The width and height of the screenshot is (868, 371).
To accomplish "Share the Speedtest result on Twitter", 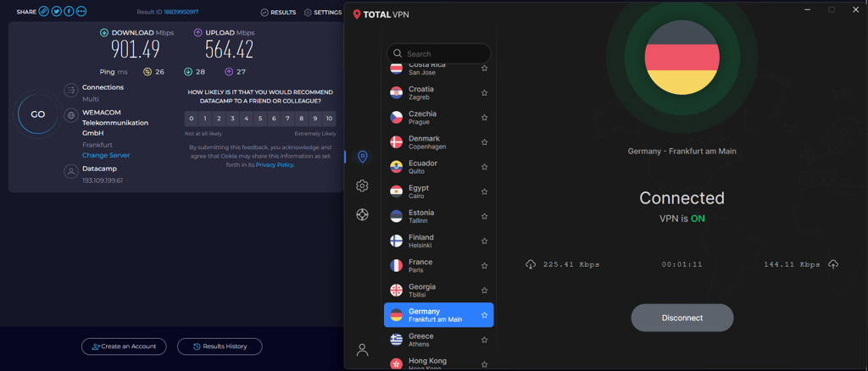I will (x=57, y=12).
